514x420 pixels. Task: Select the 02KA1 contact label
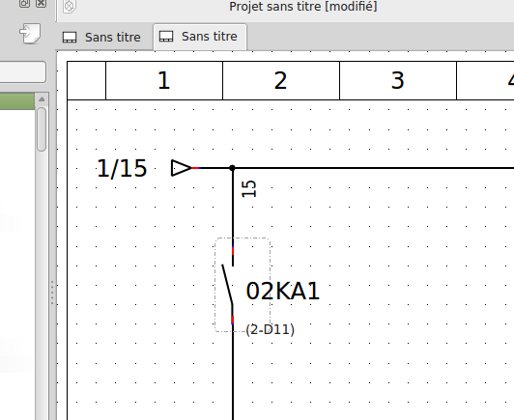click(x=282, y=292)
